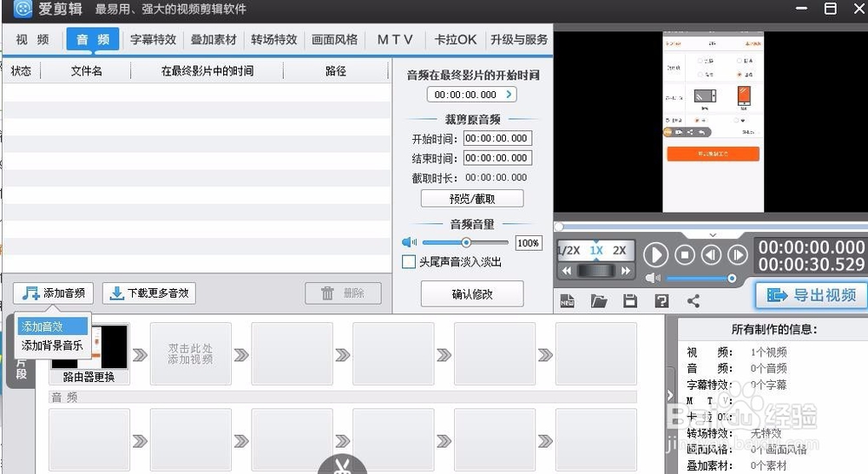Open the 画面风格 tab

[334, 39]
